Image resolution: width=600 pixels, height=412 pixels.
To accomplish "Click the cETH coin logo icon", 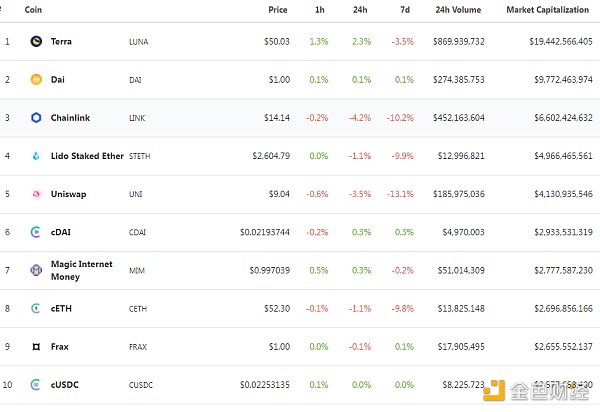I will (36, 308).
